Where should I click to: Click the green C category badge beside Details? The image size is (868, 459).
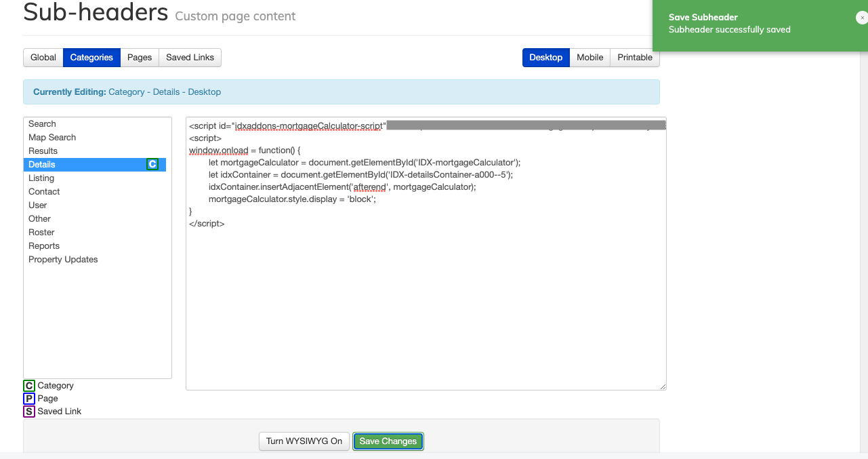tap(152, 164)
